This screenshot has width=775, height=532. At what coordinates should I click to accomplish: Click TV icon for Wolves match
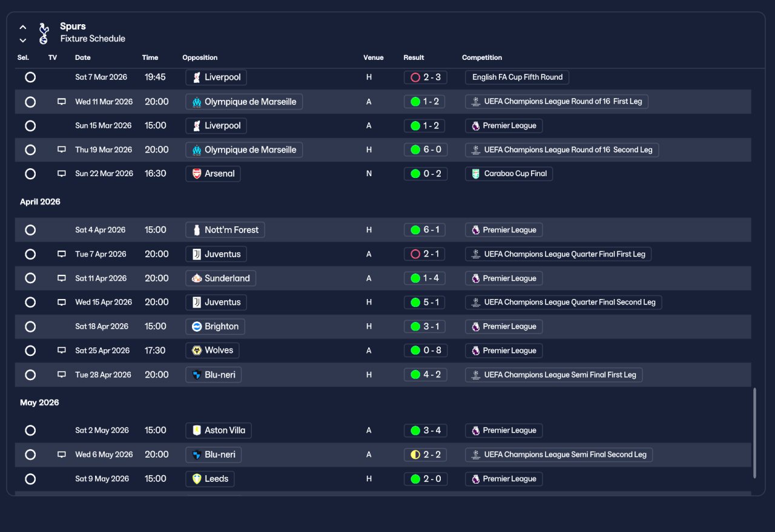61,350
